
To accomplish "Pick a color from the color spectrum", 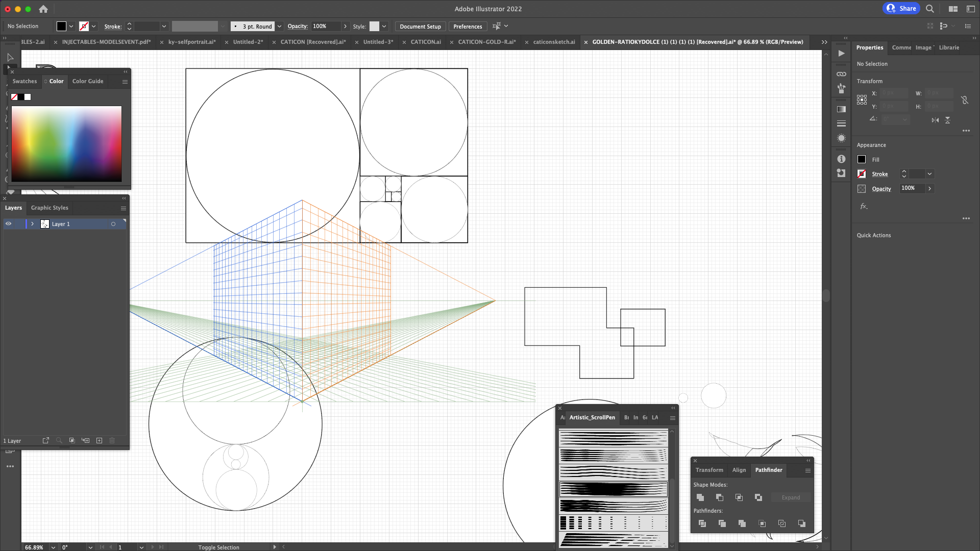I will click(66, 144).
